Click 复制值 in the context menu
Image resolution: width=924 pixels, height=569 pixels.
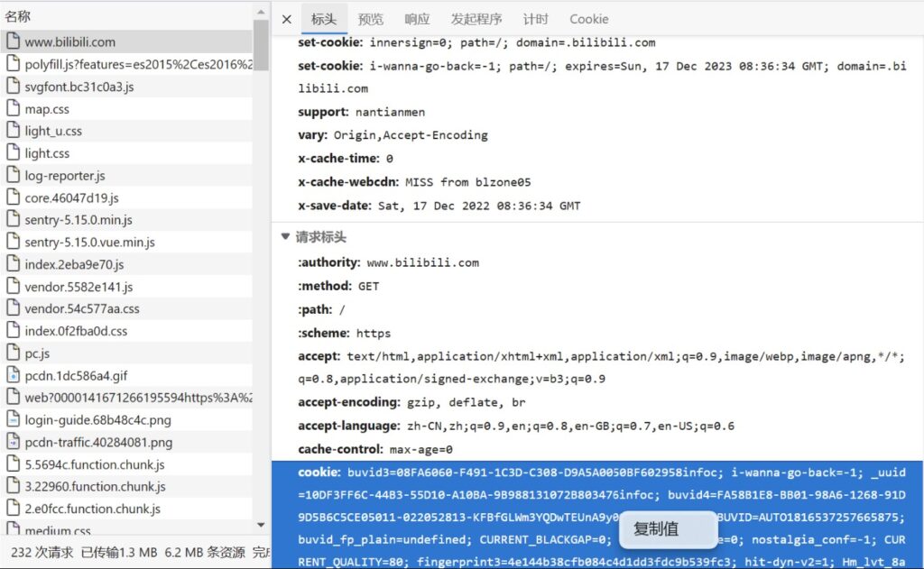coord(656,529)
